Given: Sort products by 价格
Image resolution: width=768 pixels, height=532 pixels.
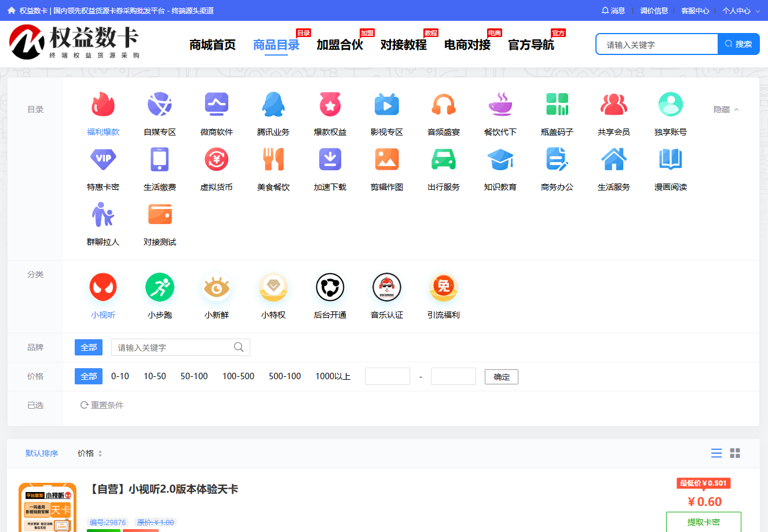Looking at the screenshot, I should [x=90, y=453].
